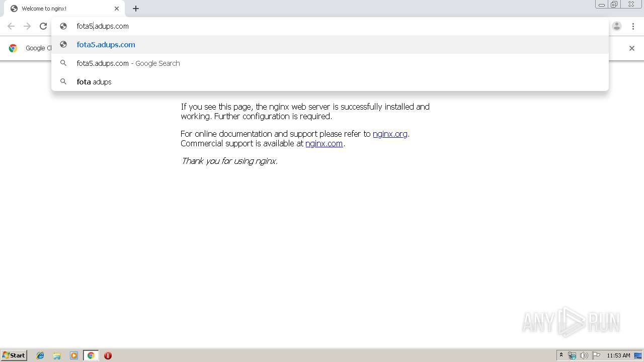
Task: Open the red Opera icon in taskbar
Action: tap(108, 355)
